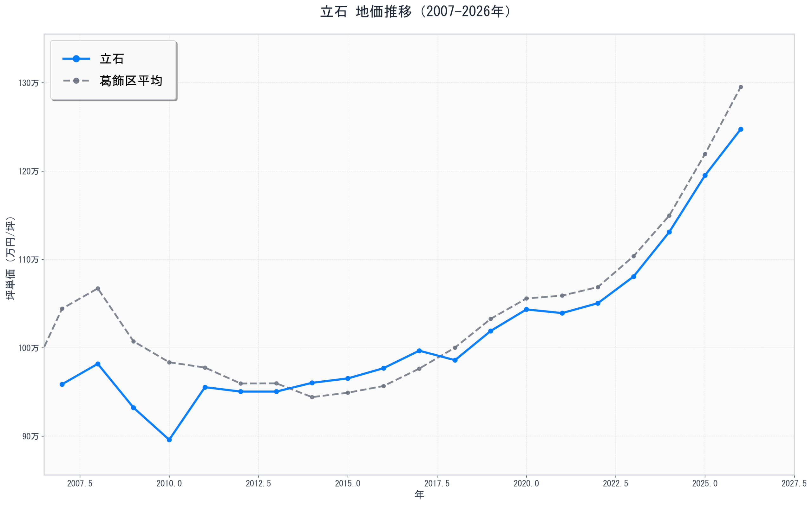Click the 葛飾区平均 point at 2008 peak
This screenshot has height=505, width=812.
98,289
